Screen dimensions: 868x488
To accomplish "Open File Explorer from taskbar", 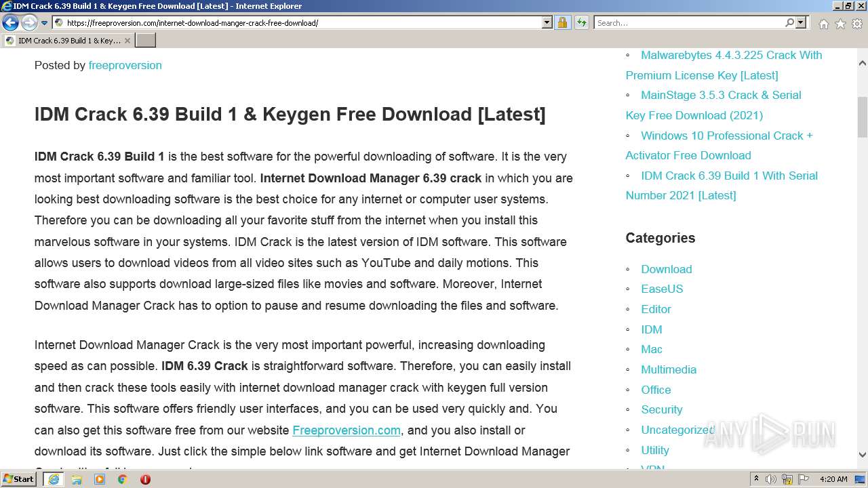I will click(77, 479).
